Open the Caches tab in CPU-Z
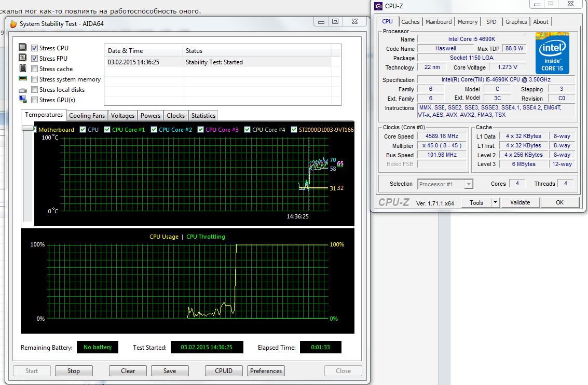The height and width of the screenshot is (385, 588). 410,22
